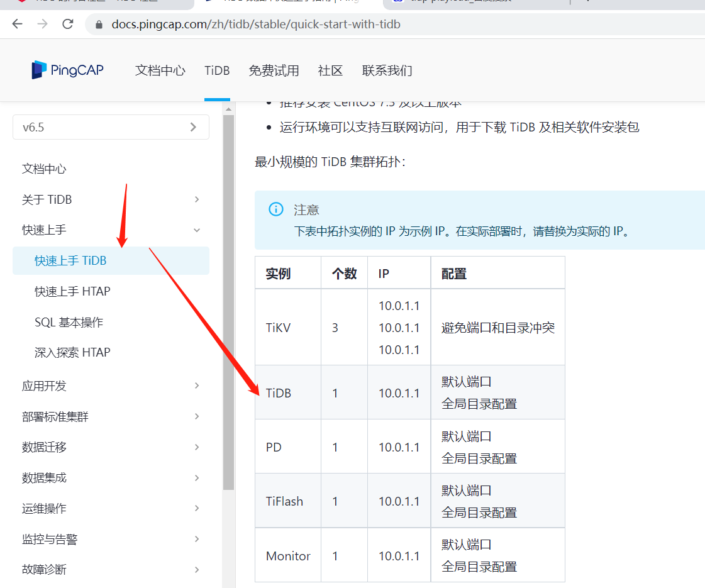Click the 配置 table column header
Screen dimensions: 705x588
tap(497, 273)
